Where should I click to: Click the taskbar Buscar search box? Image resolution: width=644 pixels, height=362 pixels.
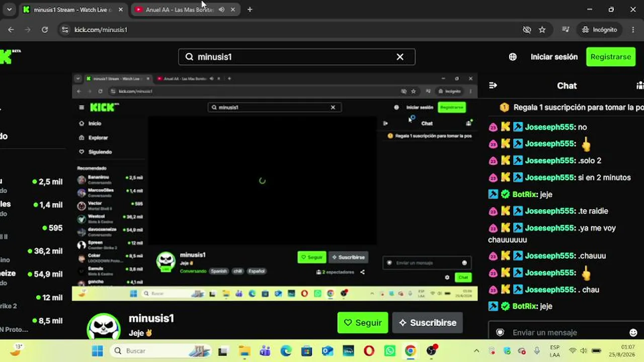[159, 350]
